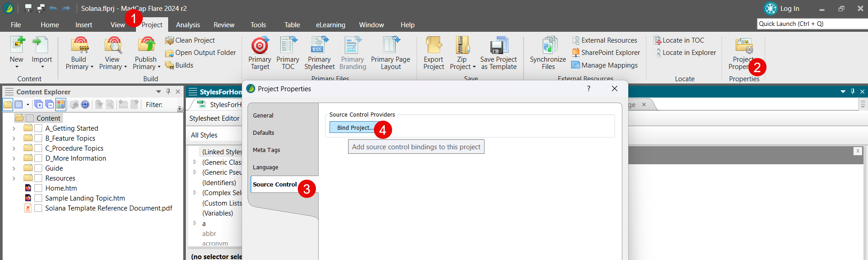868x260 pixels.
Task: Click the Publish Primary icon
Action: coord(146,45)
